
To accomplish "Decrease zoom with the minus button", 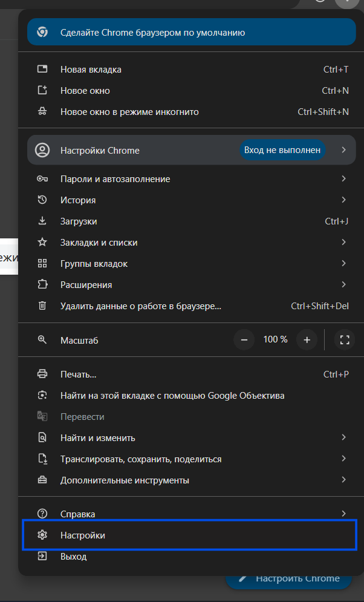I will click(x=244, y=340).
